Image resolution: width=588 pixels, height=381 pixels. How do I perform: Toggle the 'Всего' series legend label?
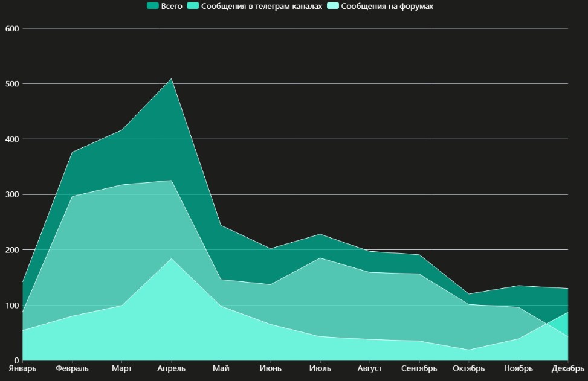(172, 6)
